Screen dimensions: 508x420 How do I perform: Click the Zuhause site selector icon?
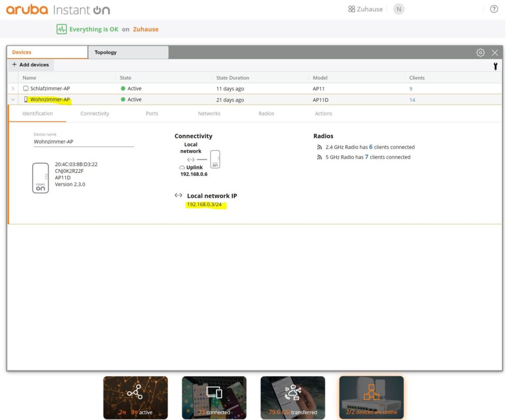pyautogui.click(x=352, y=9)
